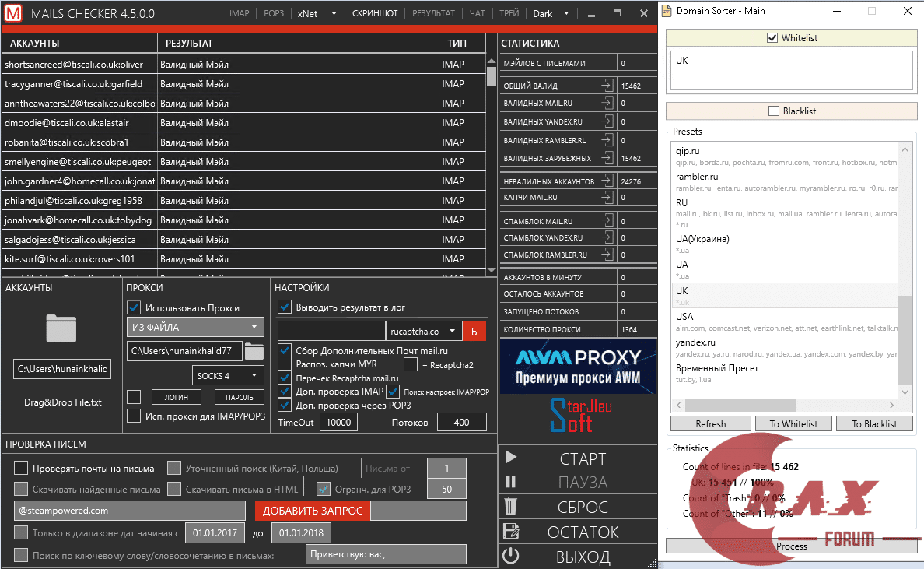Viewport: 924px width, 569px height.
Task: Click the trash icon next to СБРОС
Action: [512, 507]
